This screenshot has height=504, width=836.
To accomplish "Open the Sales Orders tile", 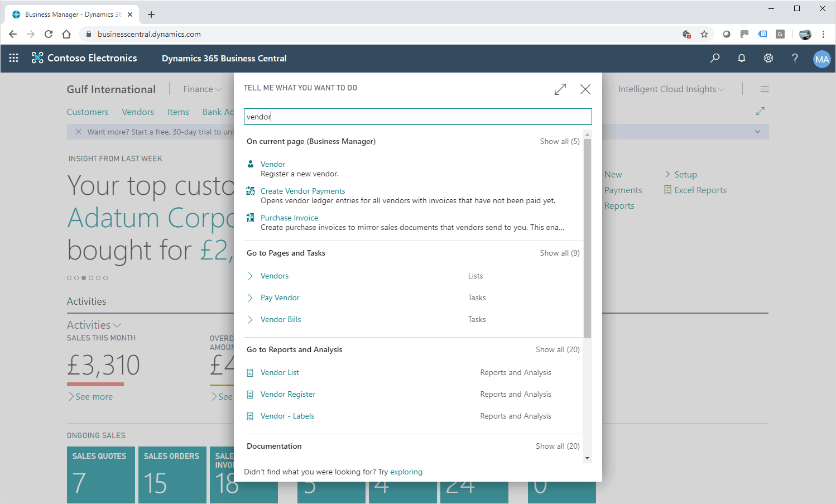I will click(172, 475).
